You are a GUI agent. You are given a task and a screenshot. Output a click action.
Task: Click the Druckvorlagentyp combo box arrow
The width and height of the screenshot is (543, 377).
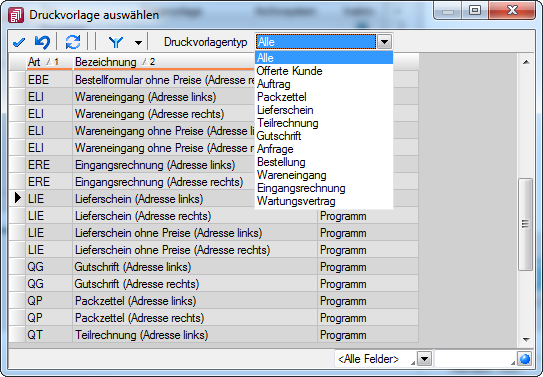[384, 42]
